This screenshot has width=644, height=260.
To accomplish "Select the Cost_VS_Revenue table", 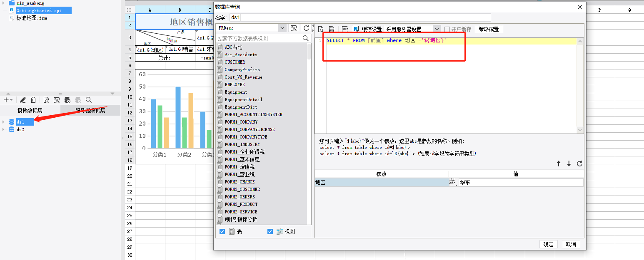I will point(243,77).
